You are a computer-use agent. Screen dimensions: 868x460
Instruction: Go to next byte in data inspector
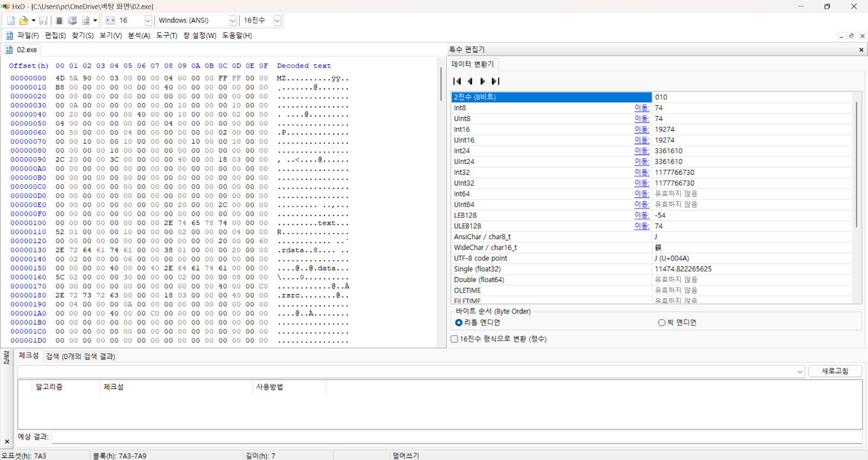pos(482,81)
